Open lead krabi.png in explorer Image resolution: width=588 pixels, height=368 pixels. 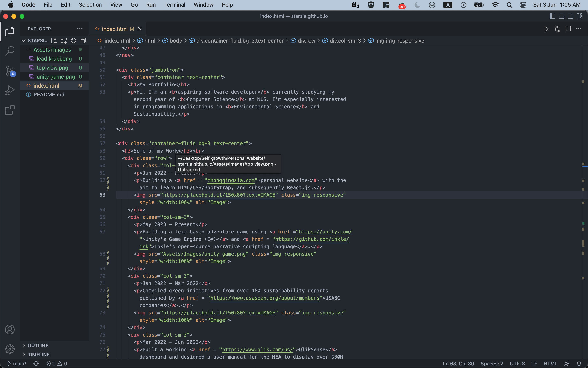tap(54, 59)
